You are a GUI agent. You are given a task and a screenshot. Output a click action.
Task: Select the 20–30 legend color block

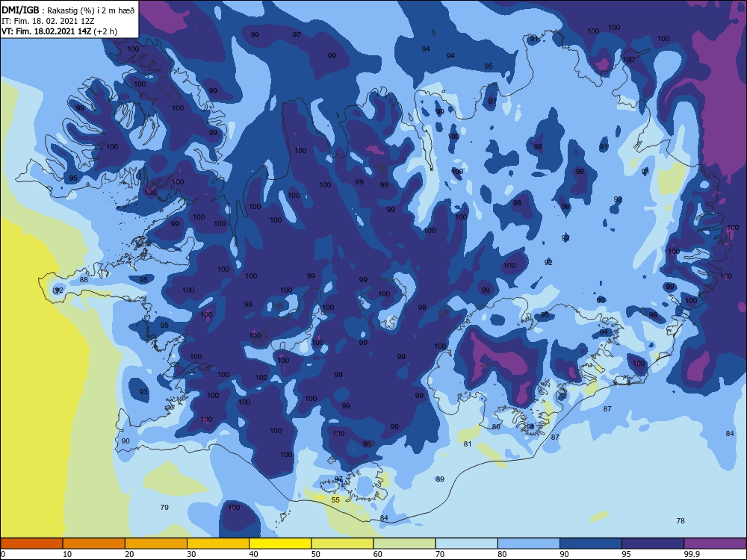coord(156,544)
